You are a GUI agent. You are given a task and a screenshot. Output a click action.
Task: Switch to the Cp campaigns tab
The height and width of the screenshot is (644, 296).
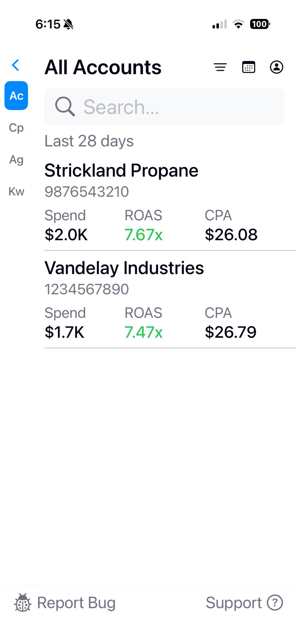16,128
